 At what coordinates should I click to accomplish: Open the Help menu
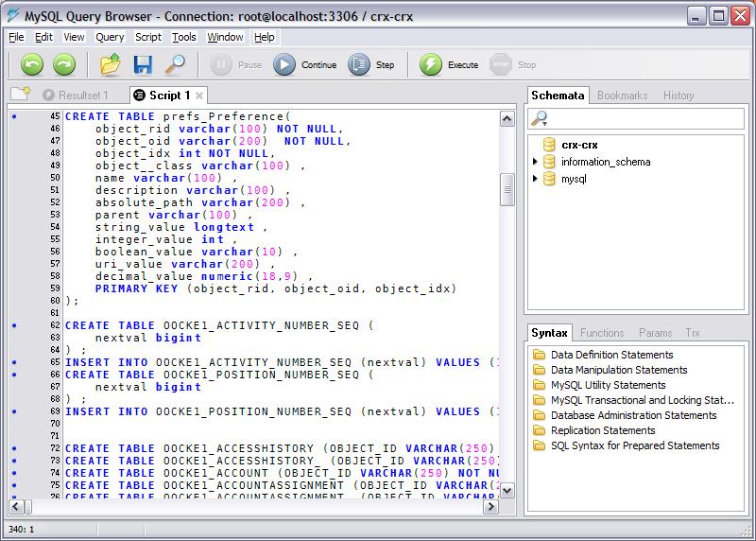pyautogui.click(x=265, y=37)
